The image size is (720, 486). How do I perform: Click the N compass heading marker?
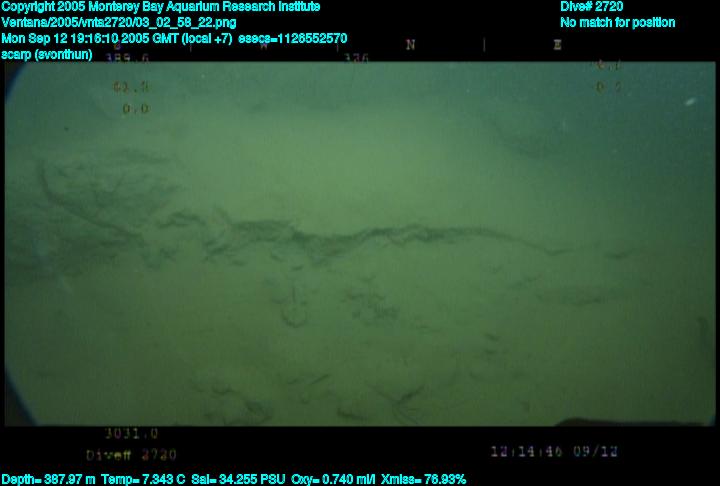(x=411, y=45)
